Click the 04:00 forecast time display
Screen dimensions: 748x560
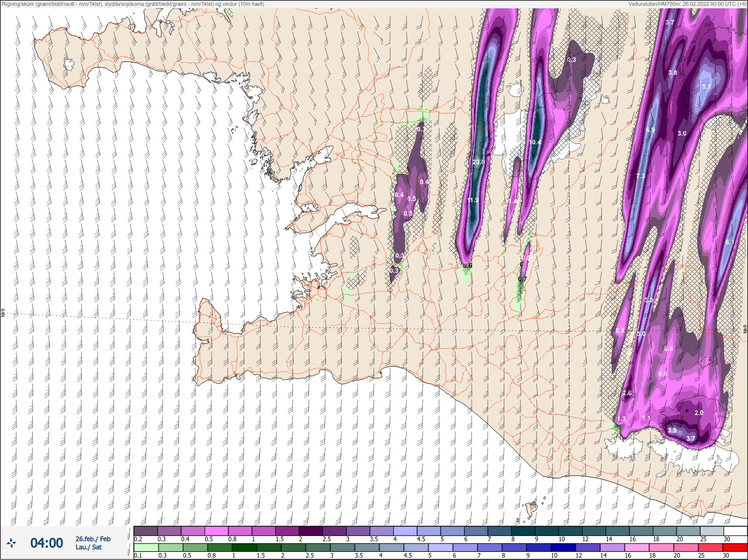click(47, 543)
